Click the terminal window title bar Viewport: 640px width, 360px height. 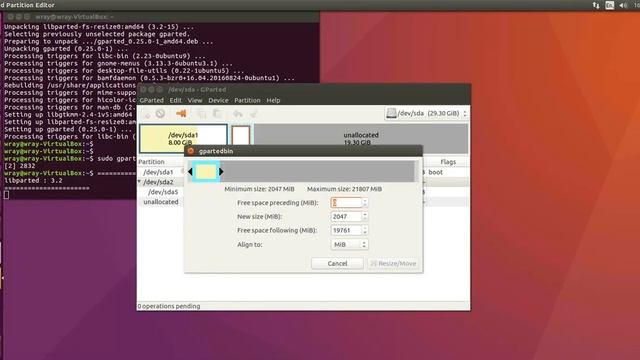pos(161,17)
